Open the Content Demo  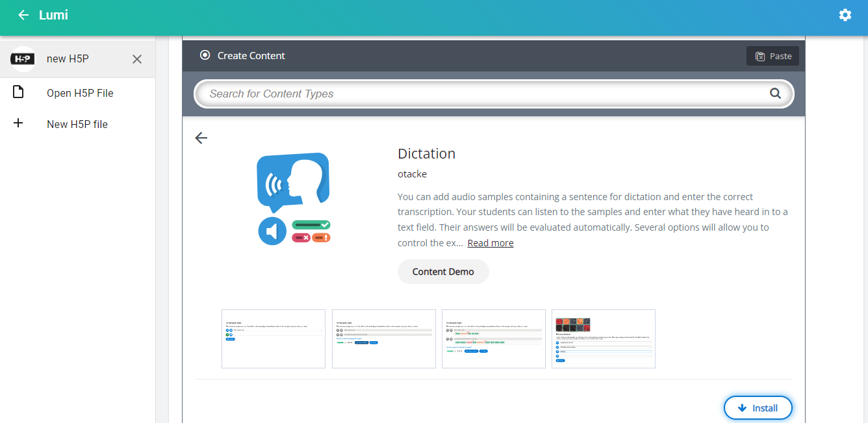[x=443, y=272]
